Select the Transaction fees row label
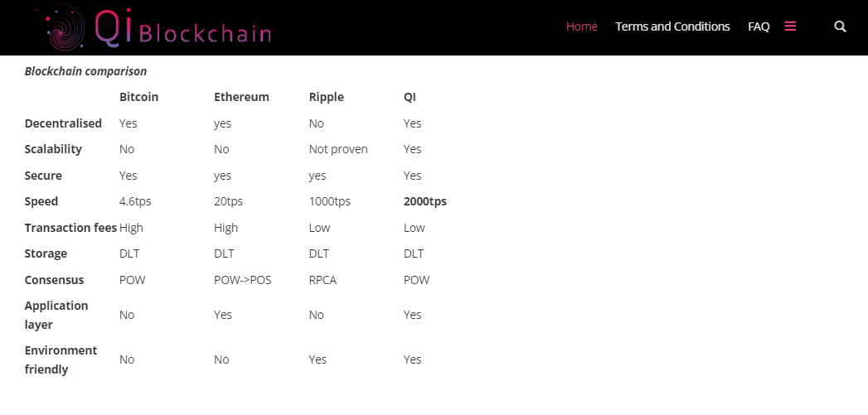The image size is (868, 415). click(70, 228)
